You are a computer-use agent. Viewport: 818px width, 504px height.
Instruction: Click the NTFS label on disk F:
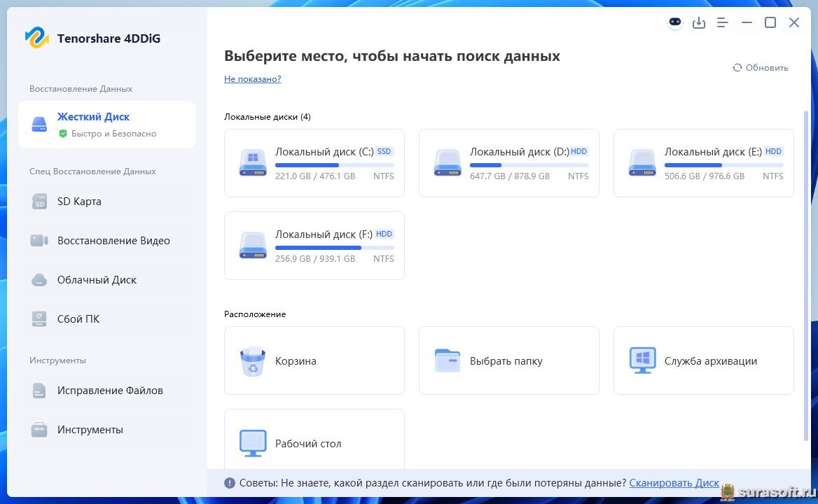(384, 258)
